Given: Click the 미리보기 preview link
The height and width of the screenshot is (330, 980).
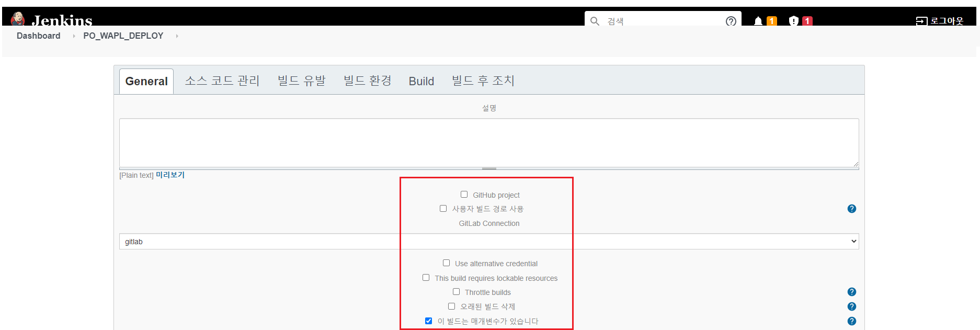Looking at the screenshot, I should pyautogui.click(x=170, y=175).
